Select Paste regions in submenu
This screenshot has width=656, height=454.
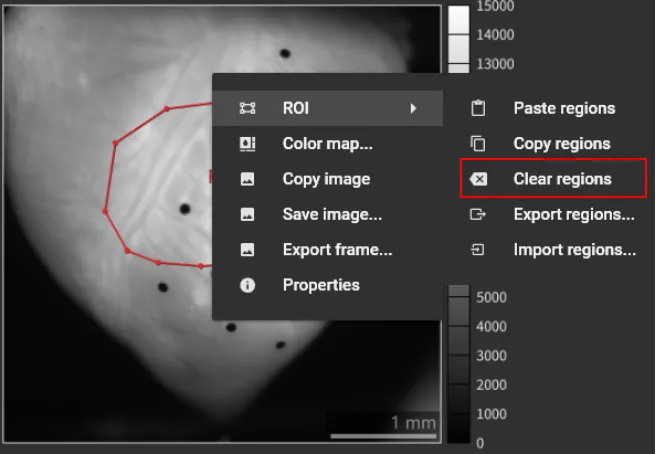point(564,108)
